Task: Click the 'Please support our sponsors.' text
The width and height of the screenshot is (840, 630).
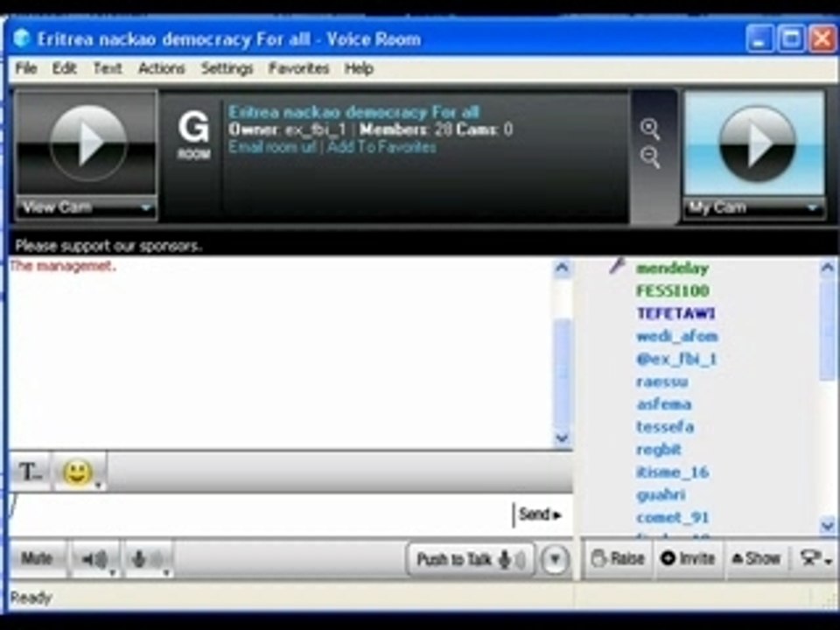Action: click(108, 246)
